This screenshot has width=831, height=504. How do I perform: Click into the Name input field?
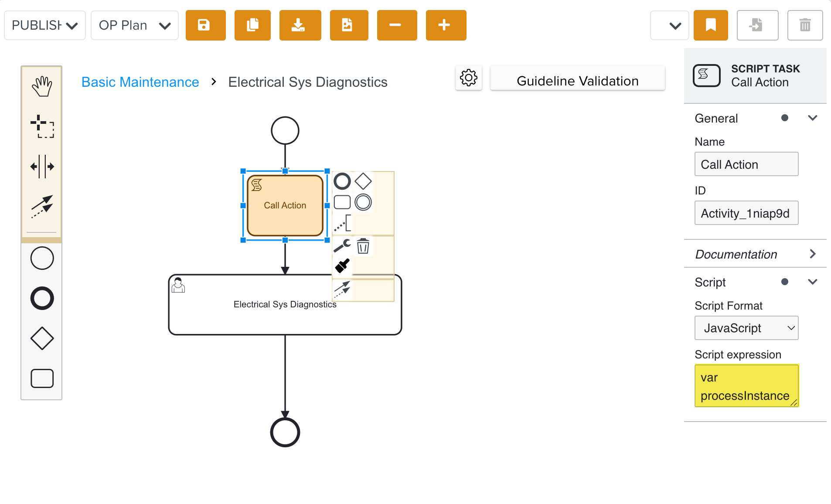click(746, 164)
